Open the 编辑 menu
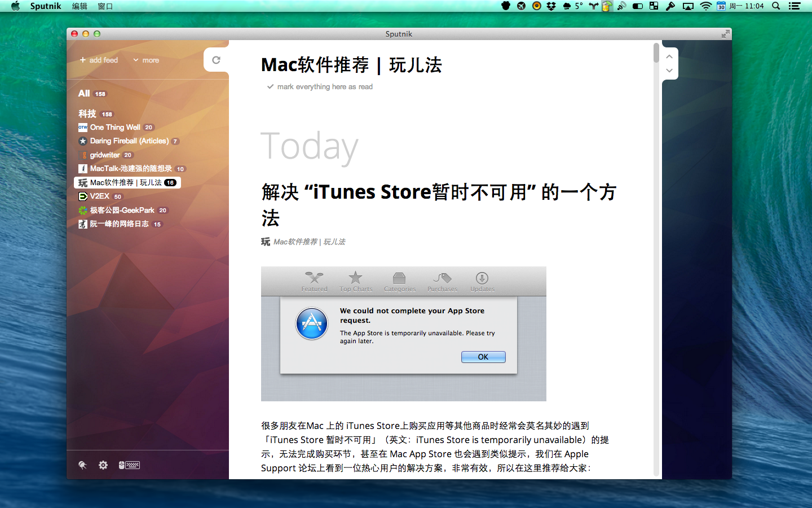Viewport: 812px width, 508px height. click(80, 6)
